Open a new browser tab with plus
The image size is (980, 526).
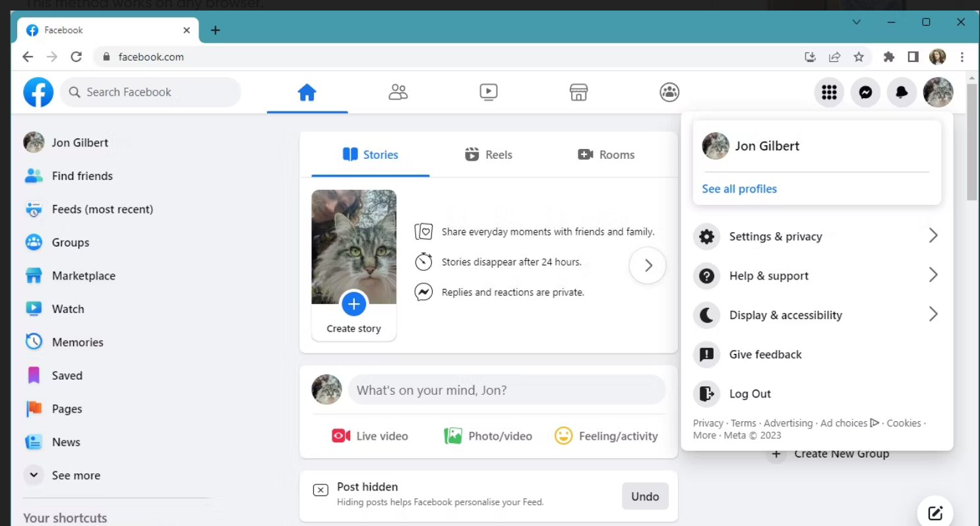pos(216,30)
